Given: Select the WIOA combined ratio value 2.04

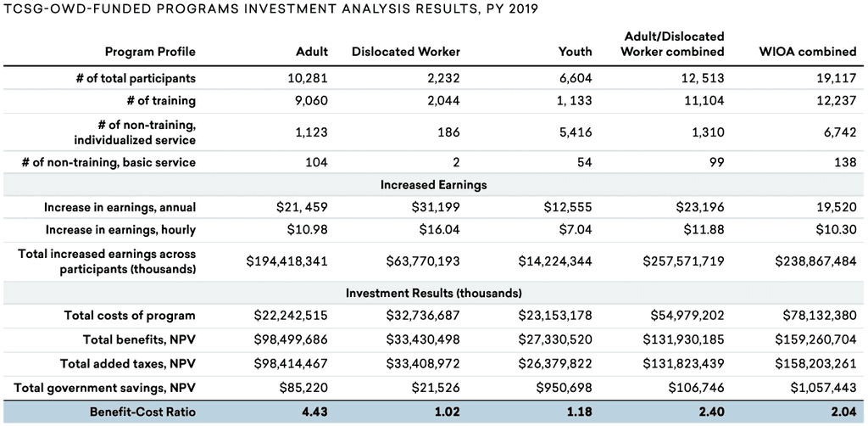Looking at the screenshot, I should (843, 412).
